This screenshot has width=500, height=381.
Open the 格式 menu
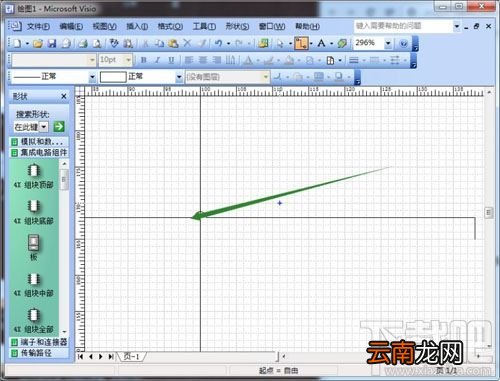170,26
